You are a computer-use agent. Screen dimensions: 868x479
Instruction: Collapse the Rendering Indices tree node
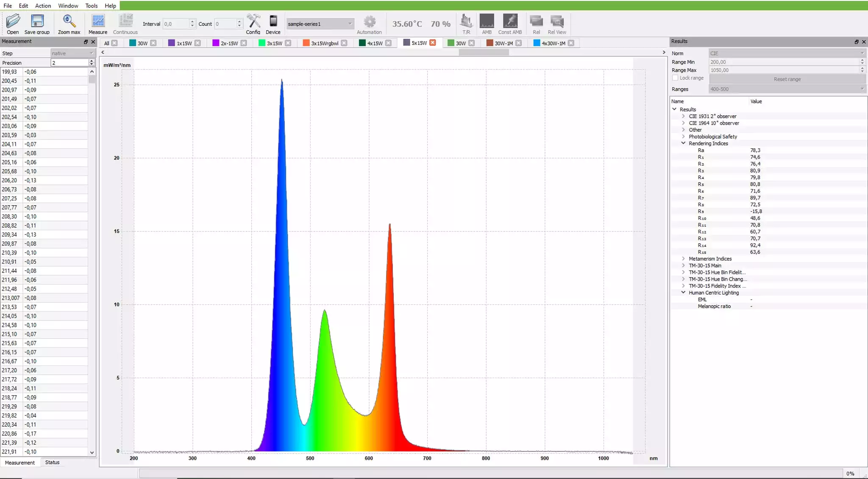coord(683,143)
